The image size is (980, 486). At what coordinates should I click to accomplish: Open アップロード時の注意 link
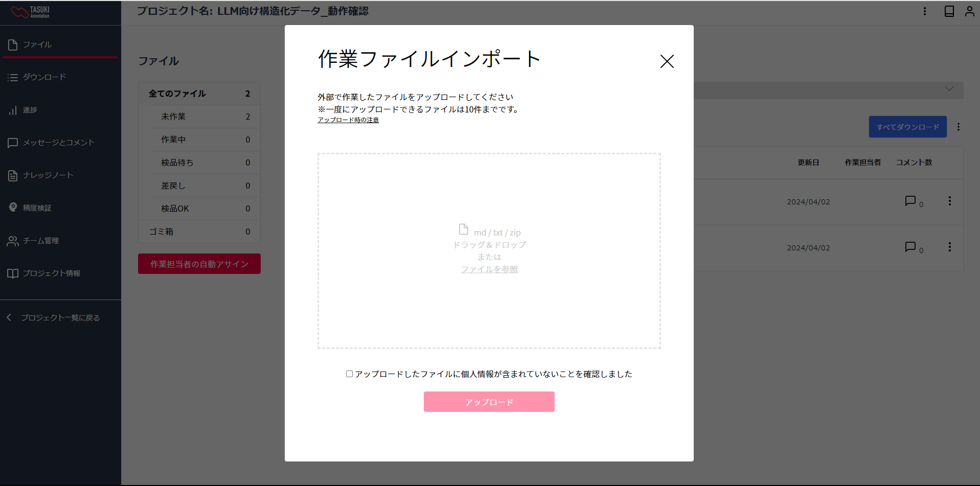point(348,120)
